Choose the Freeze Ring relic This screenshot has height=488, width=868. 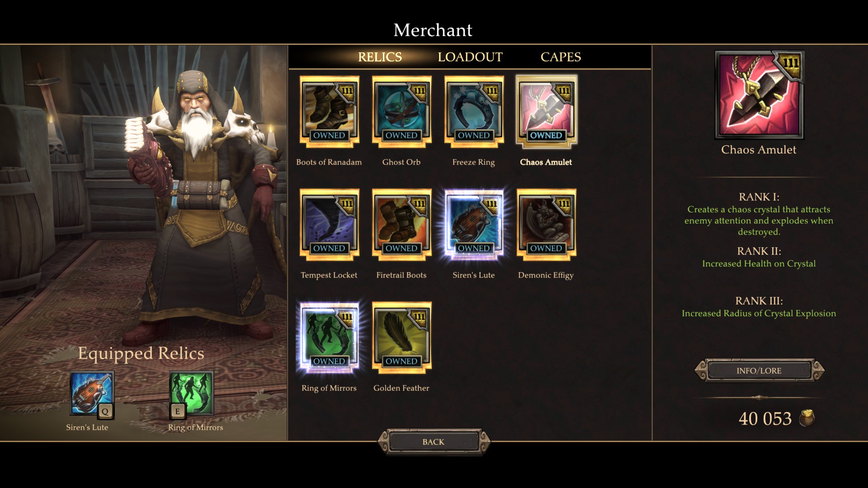pos(474,112)
